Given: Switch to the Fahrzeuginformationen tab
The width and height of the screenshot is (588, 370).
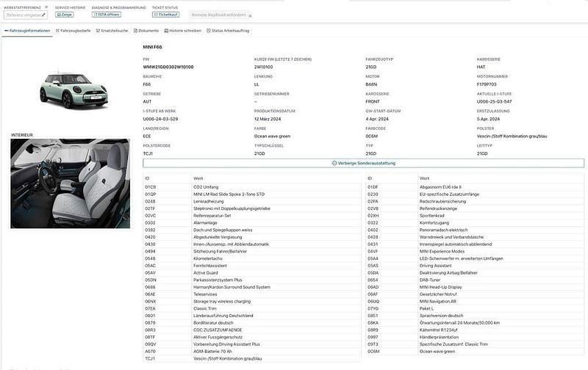Looking at the screenshot, I should tap(28, 31).
